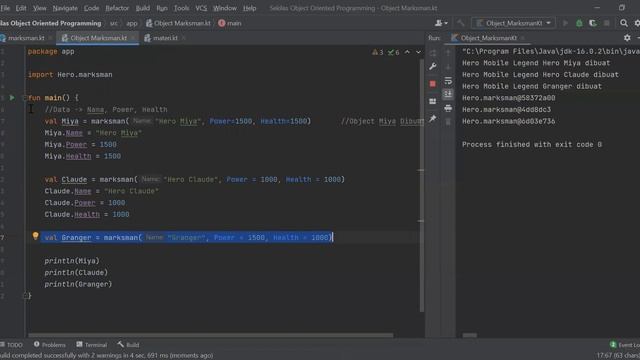Open the Problems tool window

(x=50, y=345)
